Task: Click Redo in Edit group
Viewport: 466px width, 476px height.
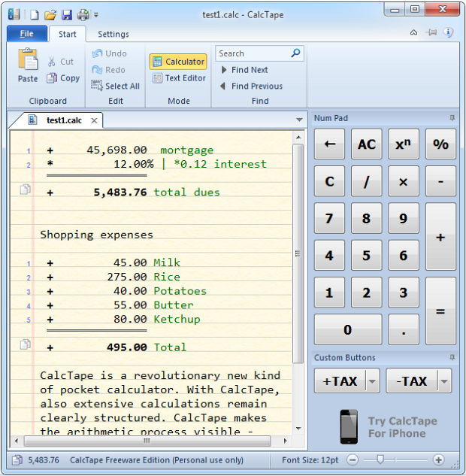Action: click(x=109, y=70)
